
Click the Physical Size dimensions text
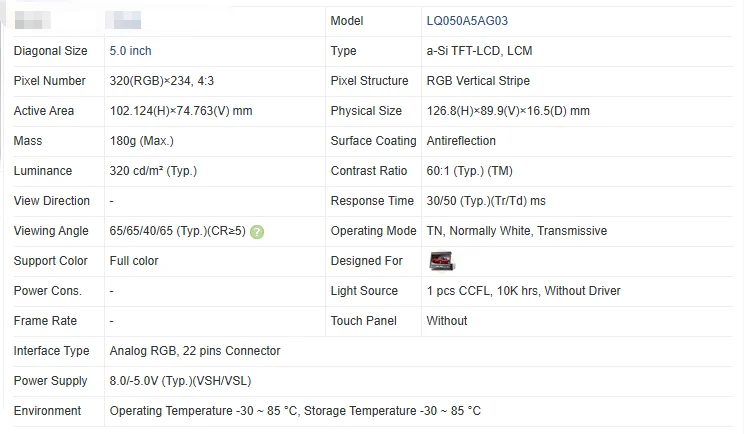(508, 111)
